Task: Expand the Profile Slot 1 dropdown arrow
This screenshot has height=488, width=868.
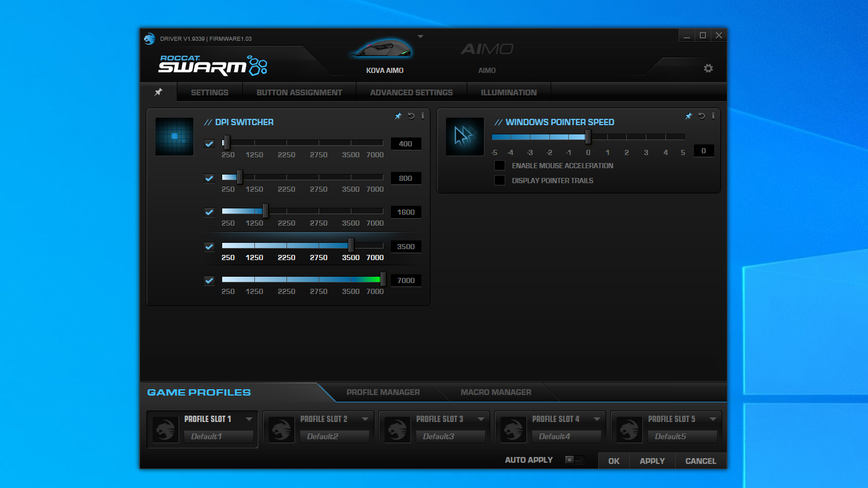Action: click(249, 419)
